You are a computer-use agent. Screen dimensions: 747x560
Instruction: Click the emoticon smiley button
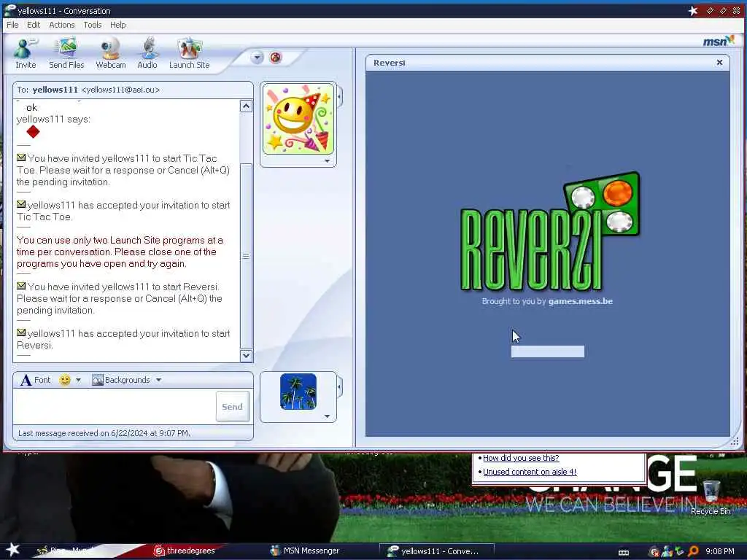pyautogui.click(x=65, y=380)
